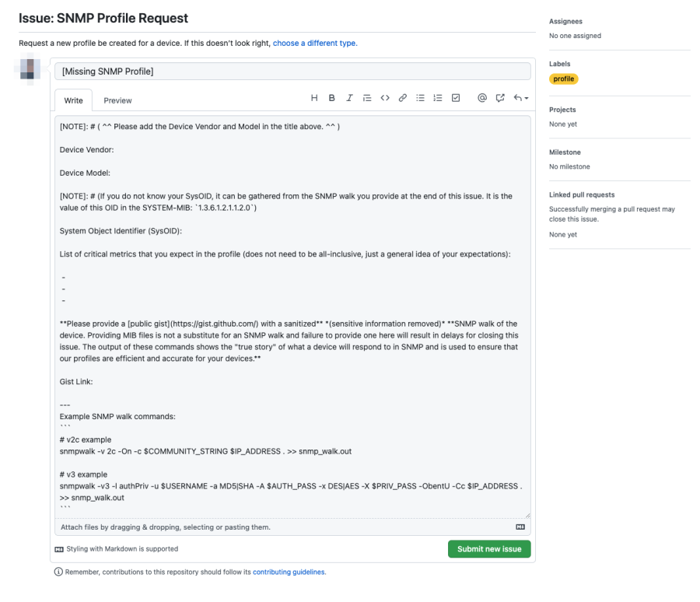Insert a blockquote using the toolbar
Viewport: 700px width, 602px height.
coord(367,97)
